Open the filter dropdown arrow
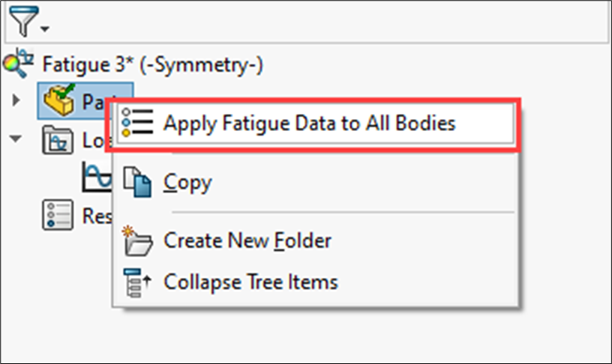612x364 pixels. coord(44,29)
